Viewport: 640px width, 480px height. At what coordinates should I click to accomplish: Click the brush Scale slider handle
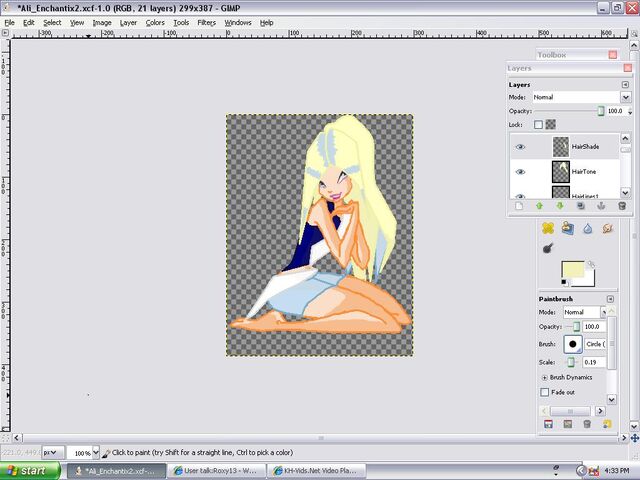coord(571,362)
